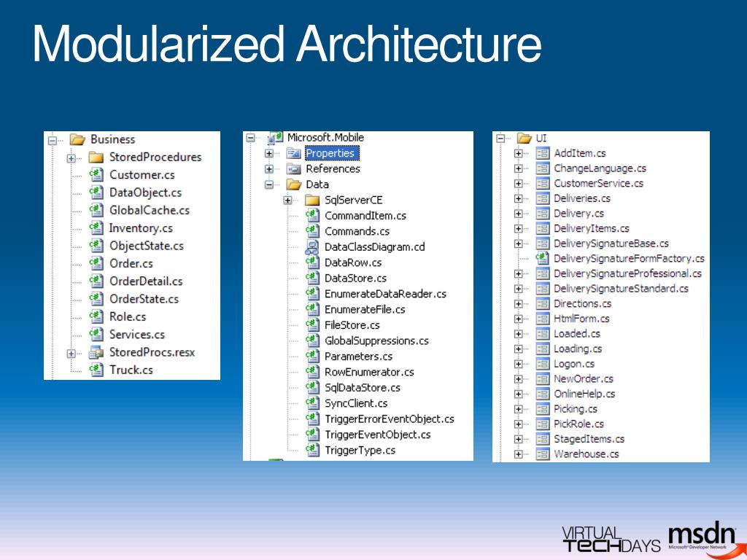The width and height of the screenshot is (747, 560).
Task: Click the Properties node icon
Action: click(293, 153)
